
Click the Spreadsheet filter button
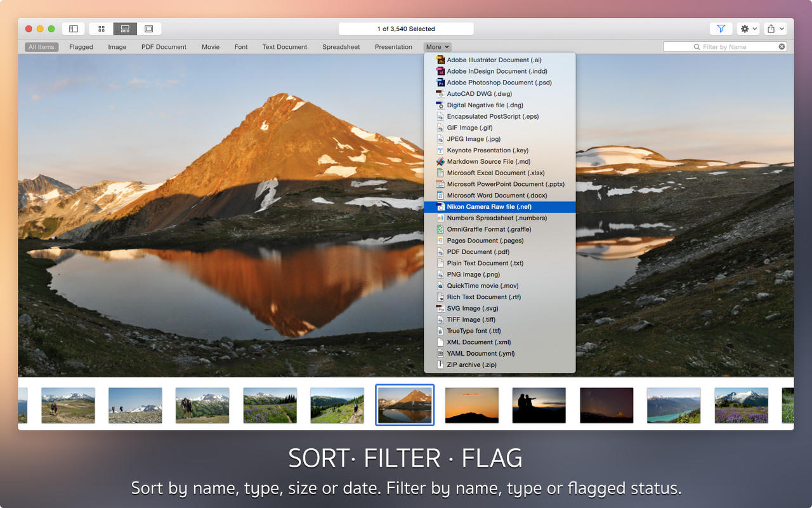[x=341, y=46]
